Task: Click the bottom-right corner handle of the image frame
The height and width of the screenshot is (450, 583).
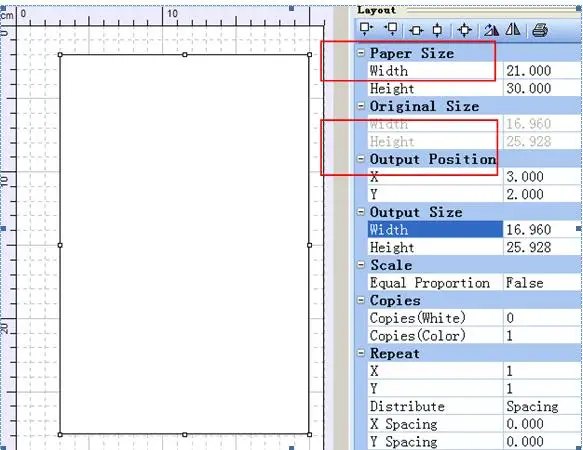Action: click(310, 434)
